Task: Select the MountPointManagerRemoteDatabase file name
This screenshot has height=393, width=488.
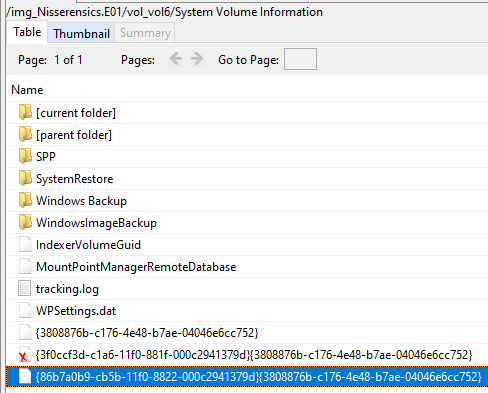Action: (x=136, y=267)
